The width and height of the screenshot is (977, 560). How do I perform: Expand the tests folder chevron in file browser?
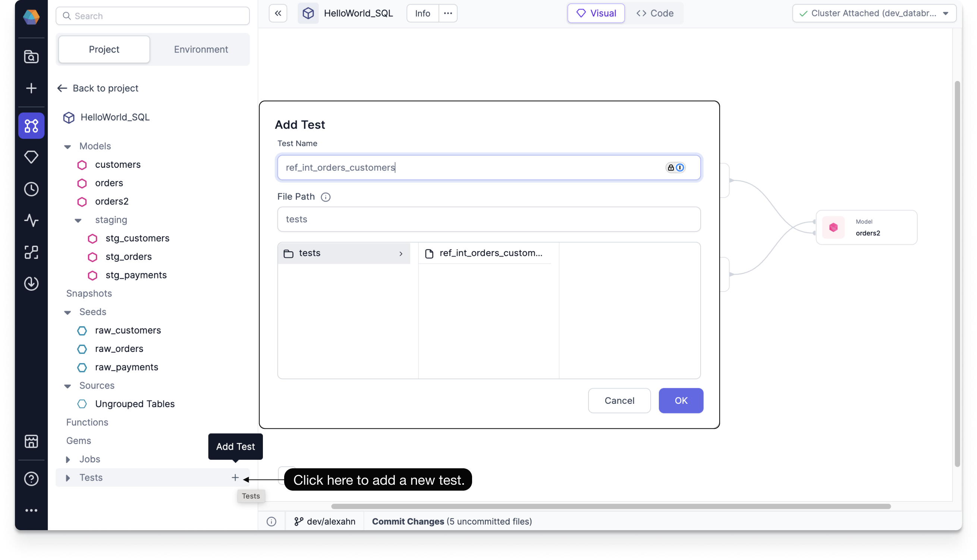(x=400, y=254)
